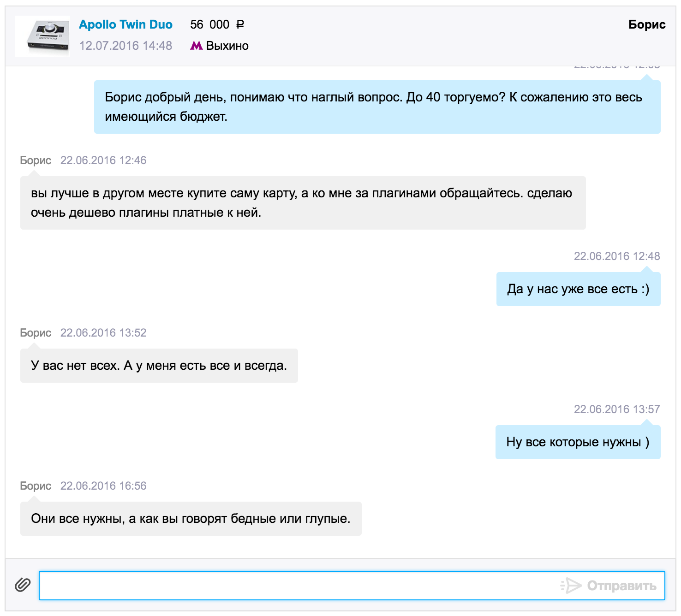
Task: Click the paperclip attach file icon
Action: pos(23,585)
